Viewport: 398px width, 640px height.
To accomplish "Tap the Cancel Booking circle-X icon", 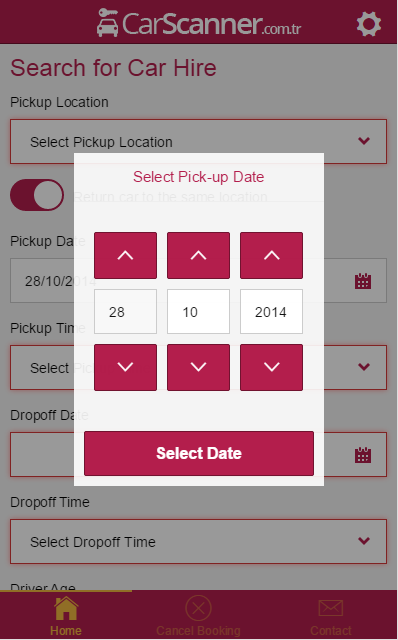I will tap(198, 608).
